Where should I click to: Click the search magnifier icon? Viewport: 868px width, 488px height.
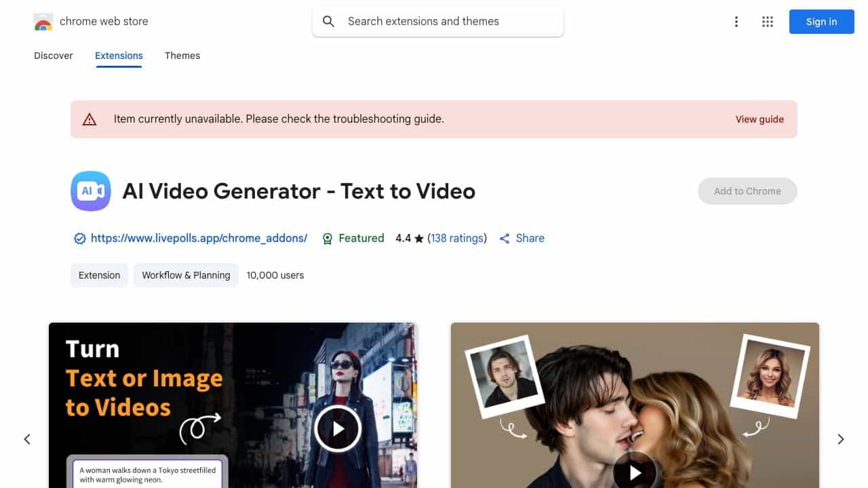point(329,22)
